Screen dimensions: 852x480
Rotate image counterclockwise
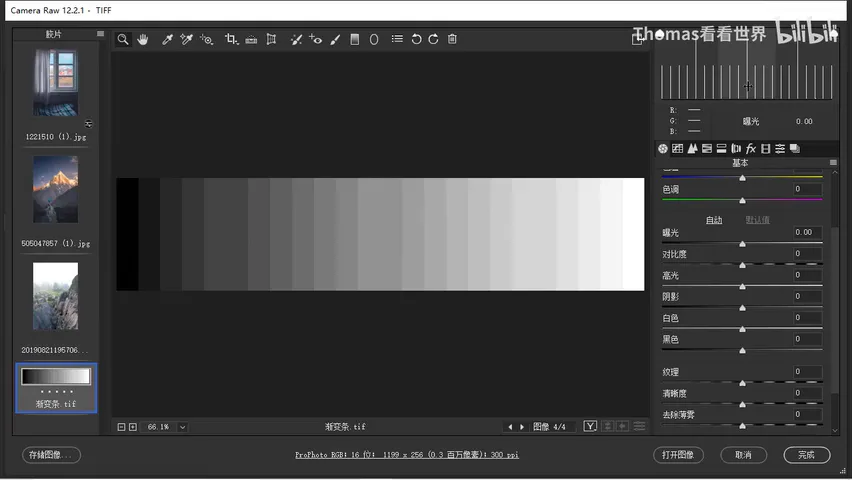[416, 39]
